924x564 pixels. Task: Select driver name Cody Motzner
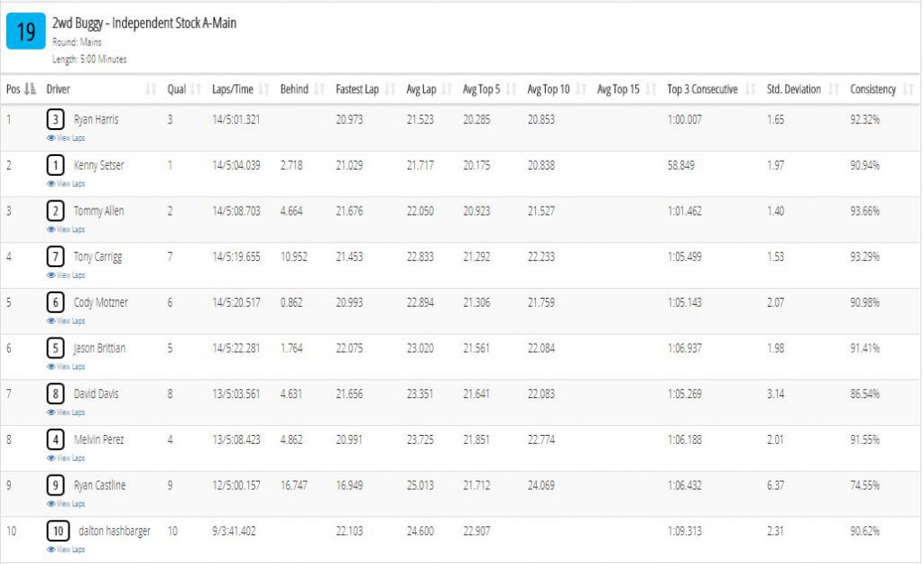coord(101,302)
